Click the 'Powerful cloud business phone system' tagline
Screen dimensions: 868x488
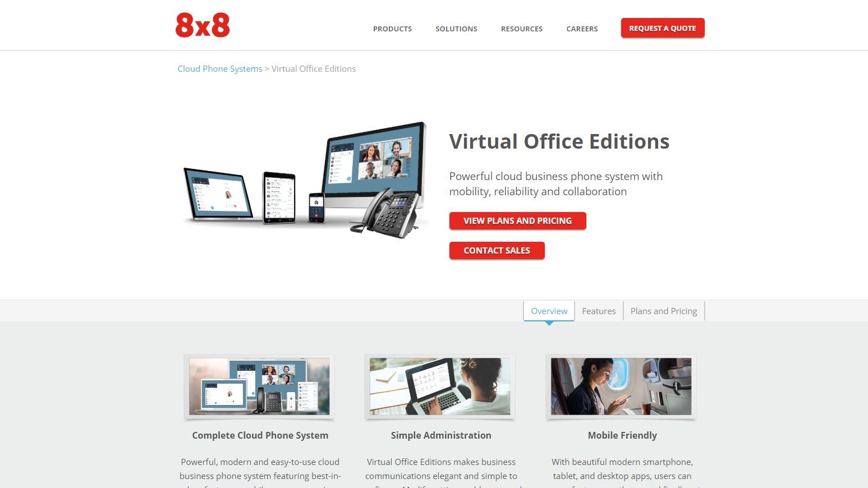556,183
